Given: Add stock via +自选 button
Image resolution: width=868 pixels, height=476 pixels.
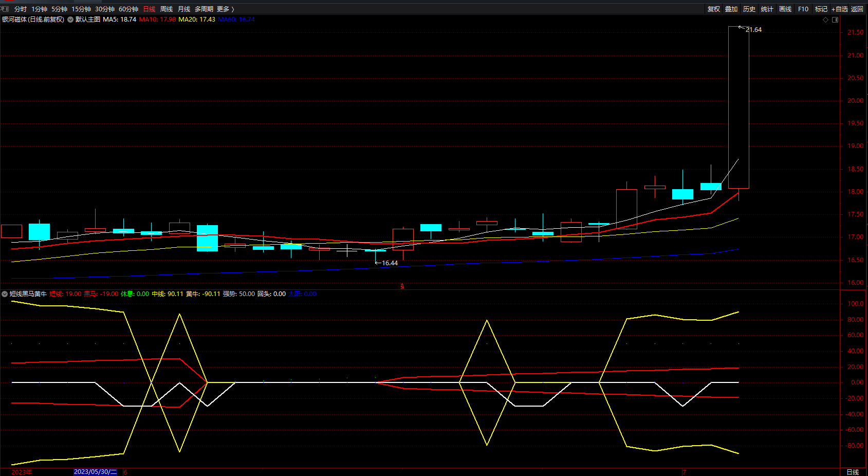Looking at the screenshot, I should point(840,9).
